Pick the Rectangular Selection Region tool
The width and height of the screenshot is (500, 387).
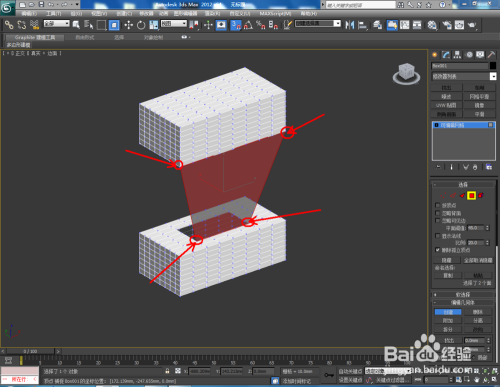point(101,25)
